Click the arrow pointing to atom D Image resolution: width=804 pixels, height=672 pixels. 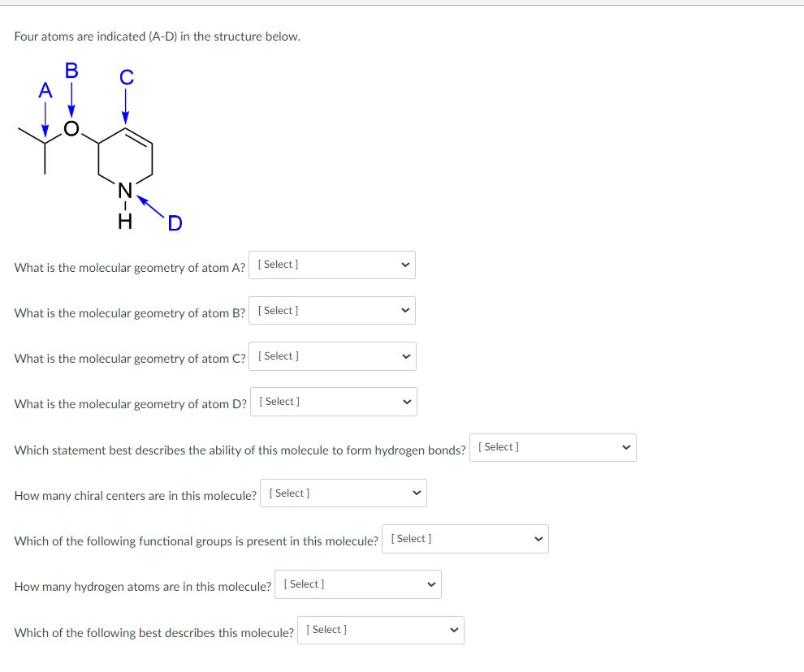149,205
